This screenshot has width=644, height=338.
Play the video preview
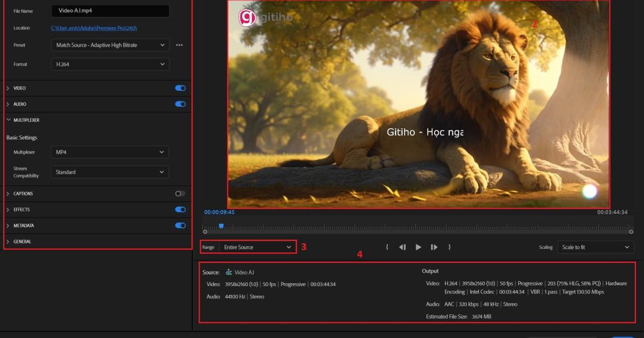point(418,247)
